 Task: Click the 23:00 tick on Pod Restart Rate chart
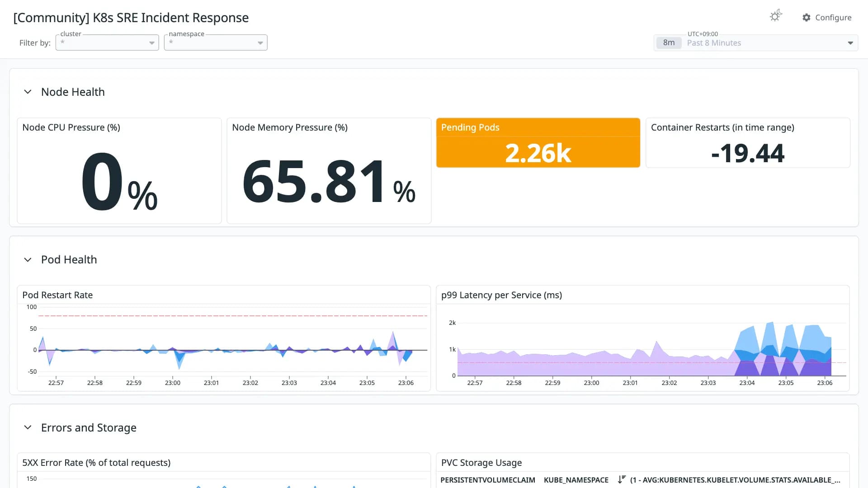pos(172,383)
